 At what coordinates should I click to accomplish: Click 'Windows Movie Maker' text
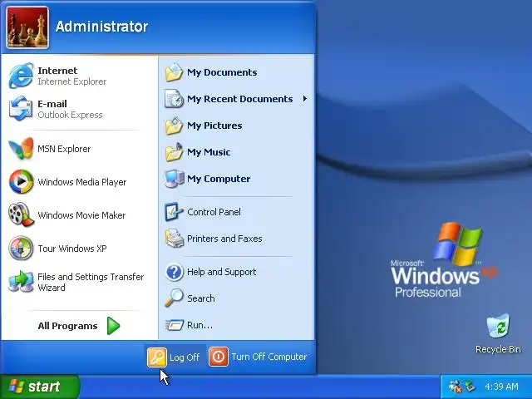point(81,215)
